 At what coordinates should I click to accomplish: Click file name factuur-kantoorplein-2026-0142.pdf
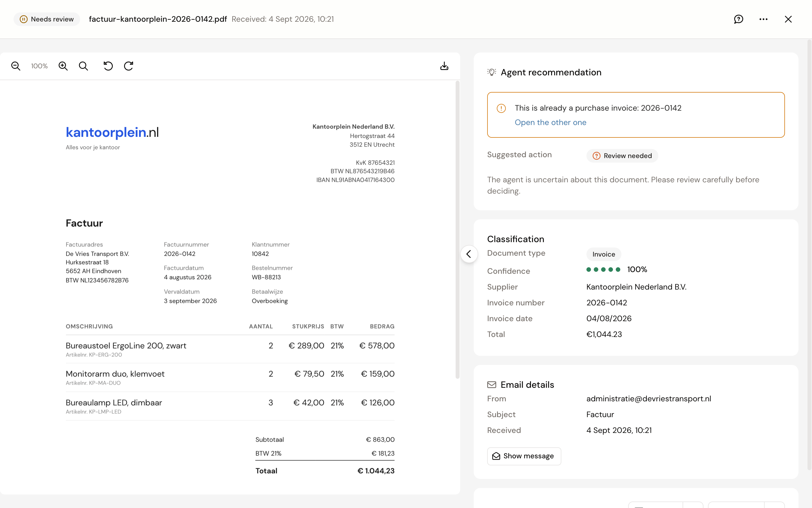coord(158,19)
